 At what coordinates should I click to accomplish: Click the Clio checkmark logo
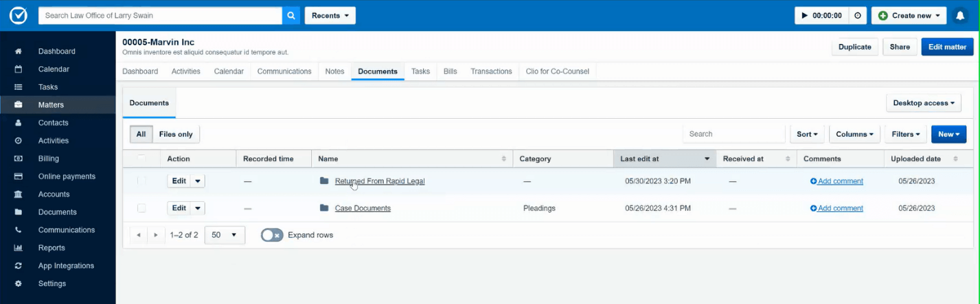(18, 15)
